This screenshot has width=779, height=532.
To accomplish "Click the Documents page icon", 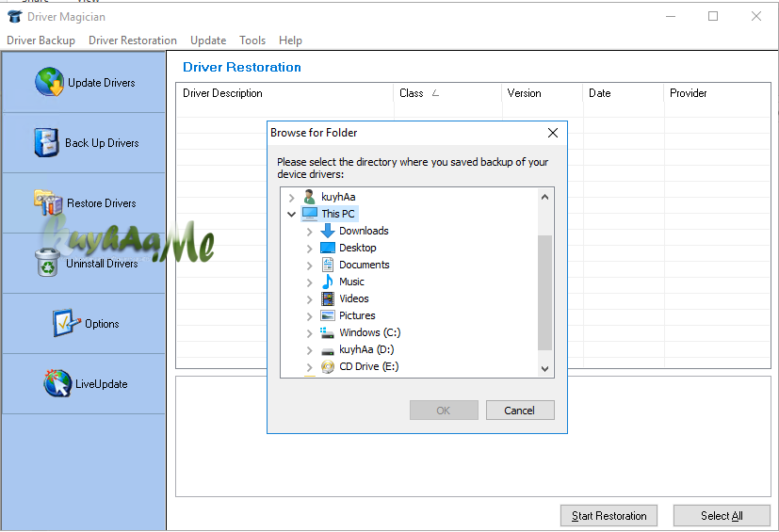I will pos(328,265).
